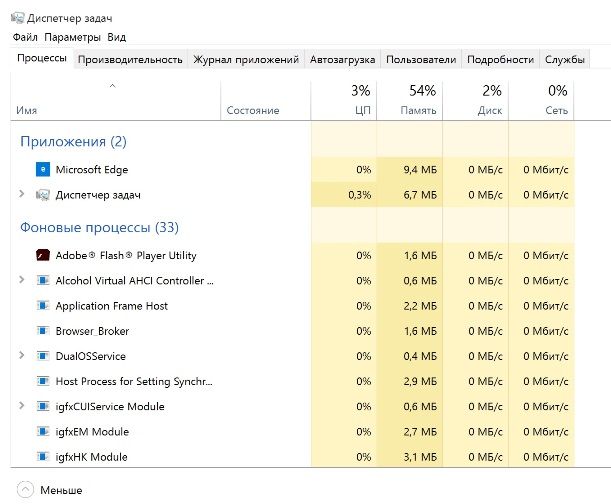Click the Browser_Broker process icon
611x504 pixels.
pos(43,331)
